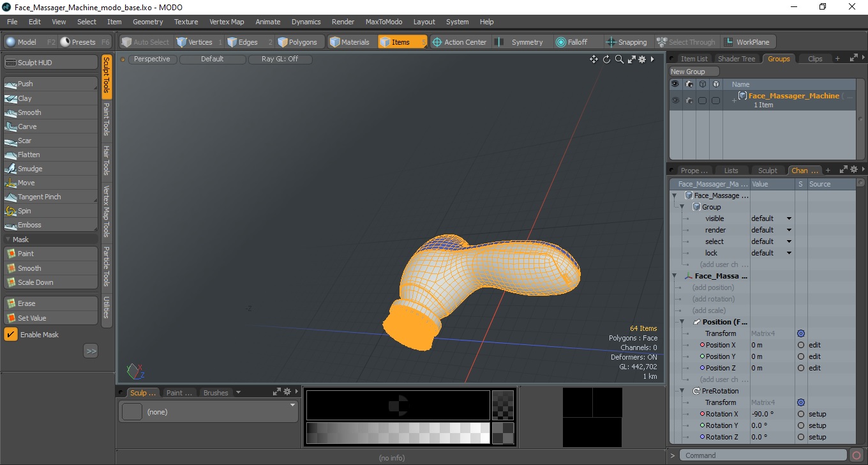Switch to Materials selection mode
The height and width of the screenshot is (465, 868).
point(352,42)
